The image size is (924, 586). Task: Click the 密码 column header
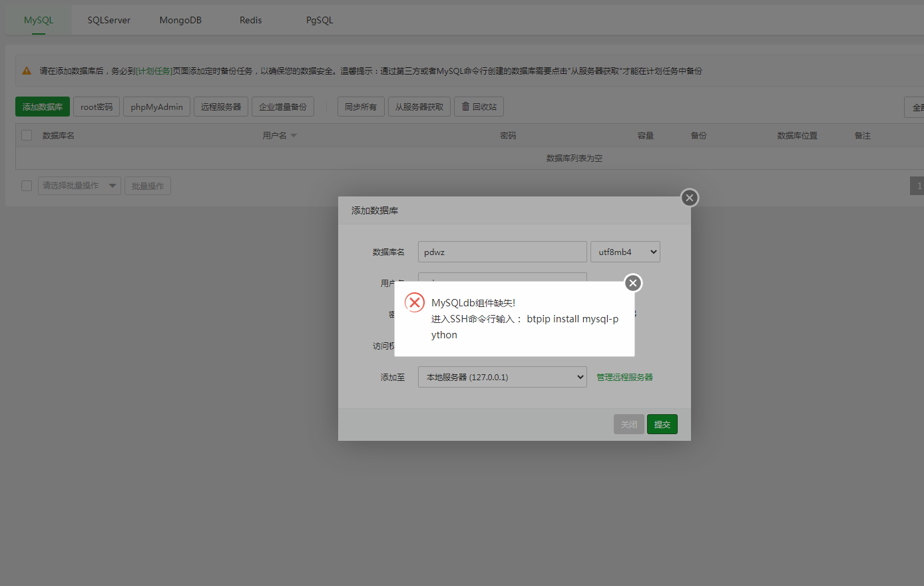coord(509,136)
